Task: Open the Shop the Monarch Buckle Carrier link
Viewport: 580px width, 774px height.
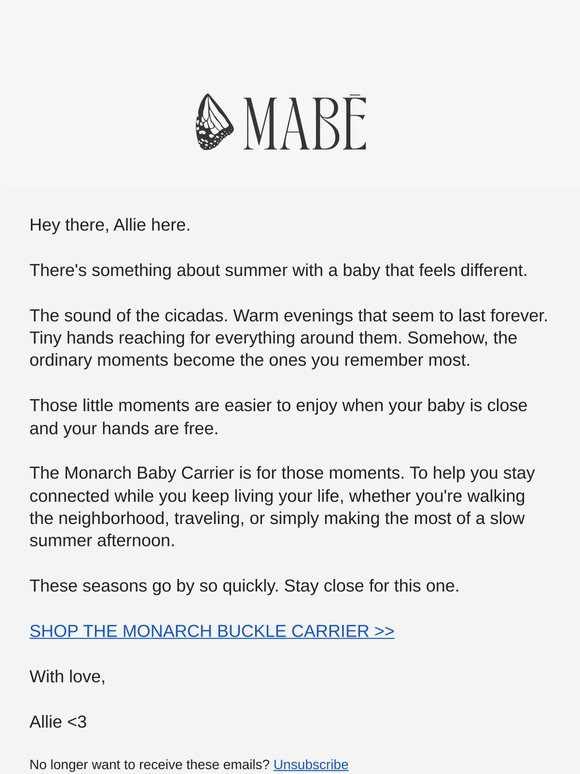Action: (212, 631)
